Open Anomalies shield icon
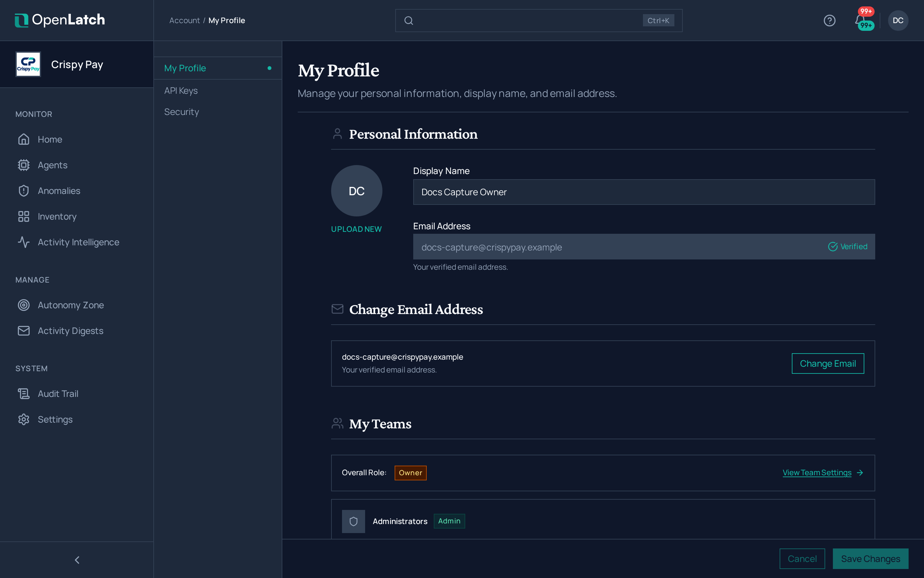The height and width of the screenshot is (578, 924). (24, 190)
